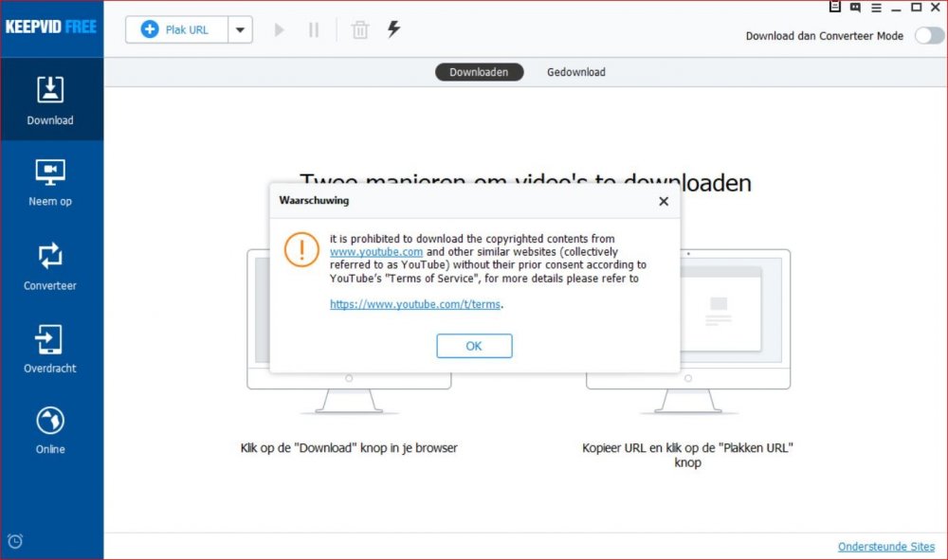Open the Online section
Screen dimensions: 948x560
(50, 430)
